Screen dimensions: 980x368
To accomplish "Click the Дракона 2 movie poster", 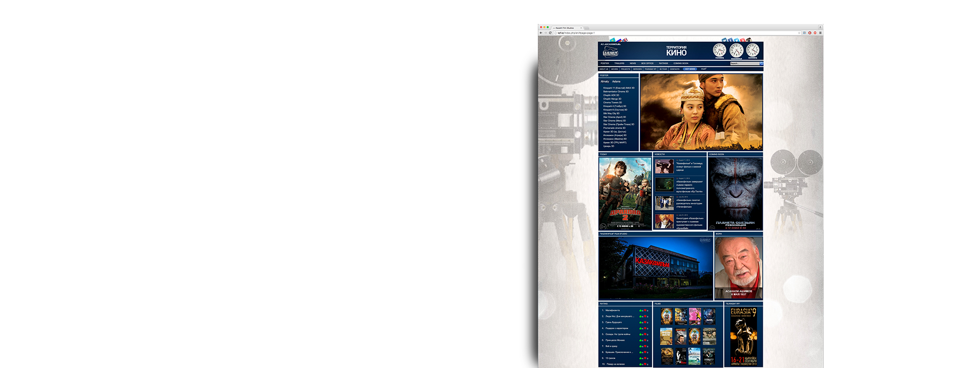I will pos(625,193).
